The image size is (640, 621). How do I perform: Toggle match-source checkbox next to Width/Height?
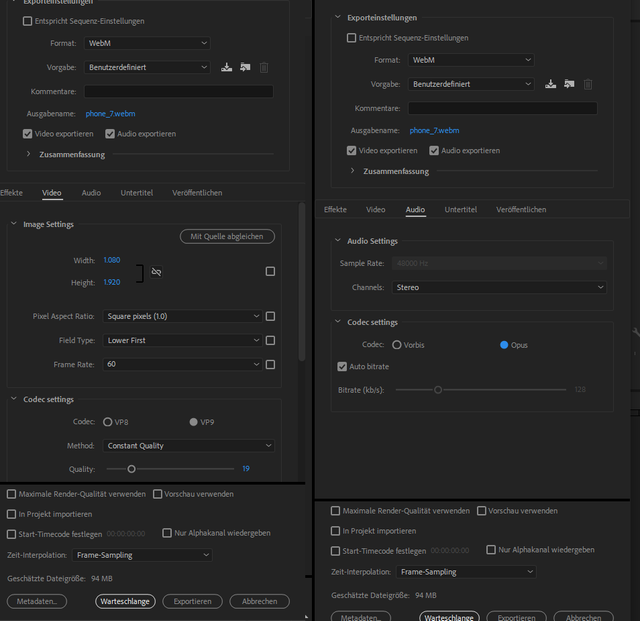270,271
